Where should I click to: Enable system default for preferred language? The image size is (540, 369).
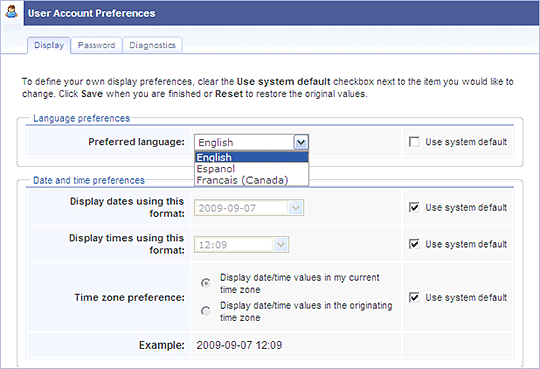coord(414,142)
